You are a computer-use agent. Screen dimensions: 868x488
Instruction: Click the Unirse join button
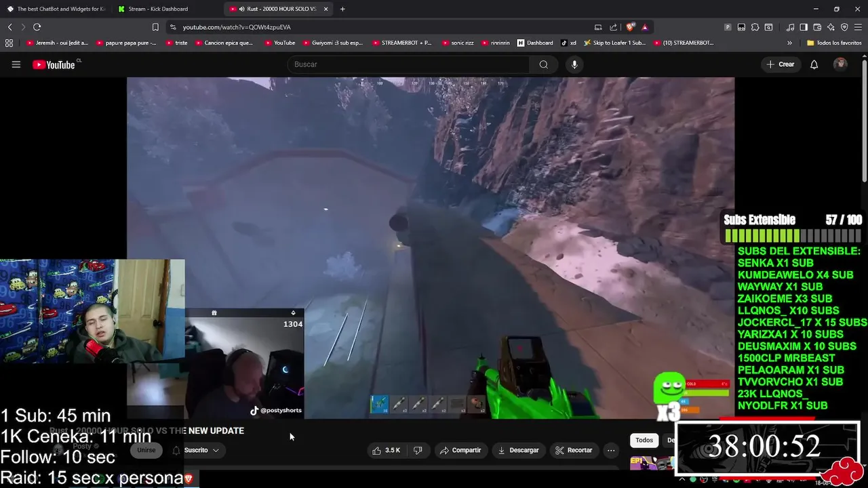pyautogui.click(x=146, y=450)
